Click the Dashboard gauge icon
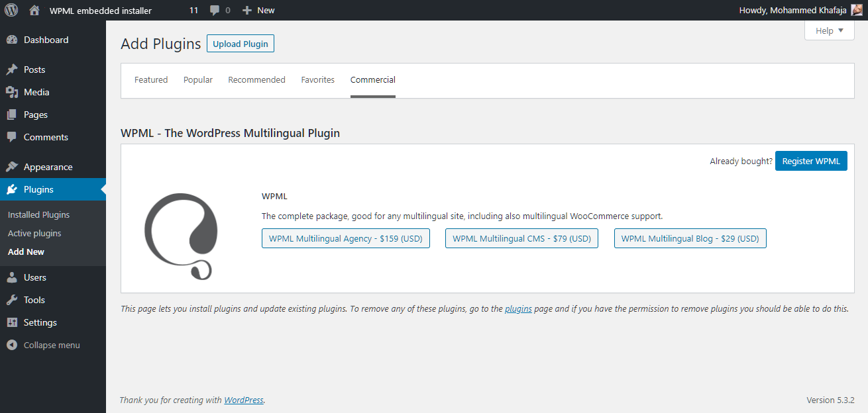Image resolution: width=868 pixels, height=413 pixels. pos(12,40)
